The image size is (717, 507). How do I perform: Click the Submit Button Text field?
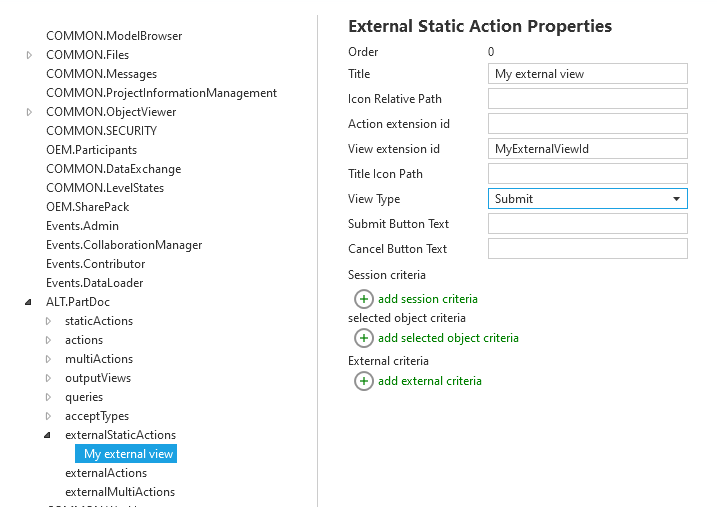pos(587,224)
